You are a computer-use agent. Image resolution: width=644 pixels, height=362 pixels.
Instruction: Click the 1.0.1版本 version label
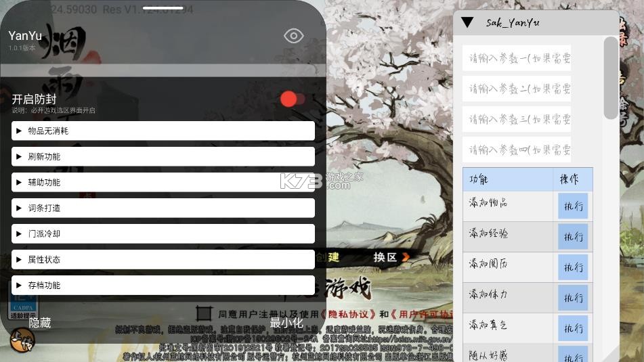22,48
